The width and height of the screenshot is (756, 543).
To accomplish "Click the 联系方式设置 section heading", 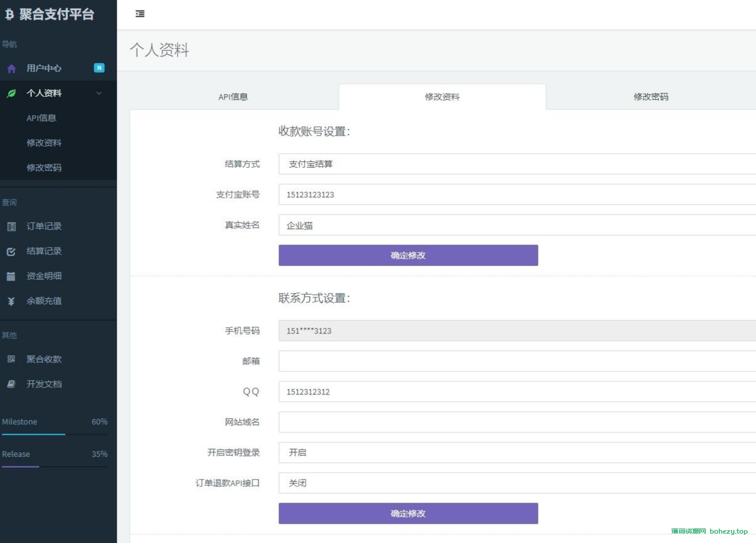I will click(x=314, y=298).
